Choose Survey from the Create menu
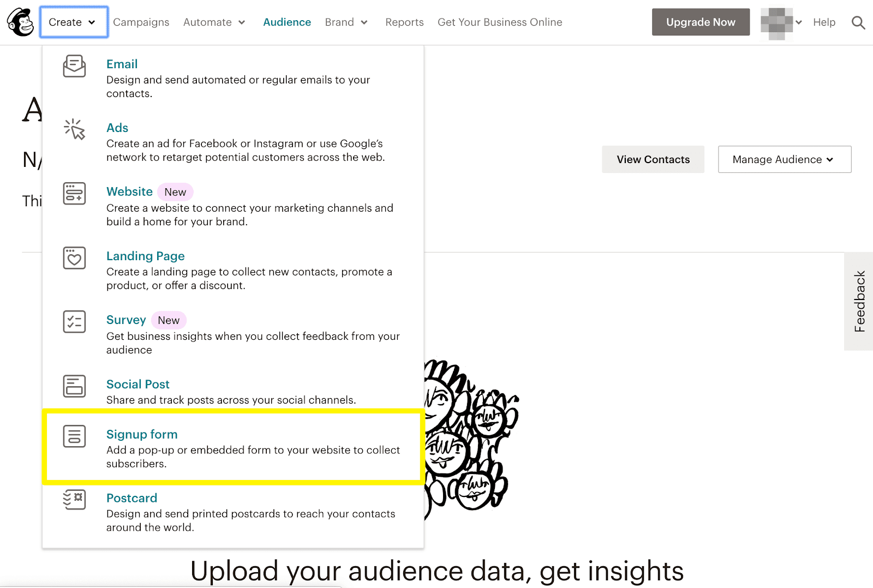The width and height of the screenshot is (873, 588). pos(126,320)
